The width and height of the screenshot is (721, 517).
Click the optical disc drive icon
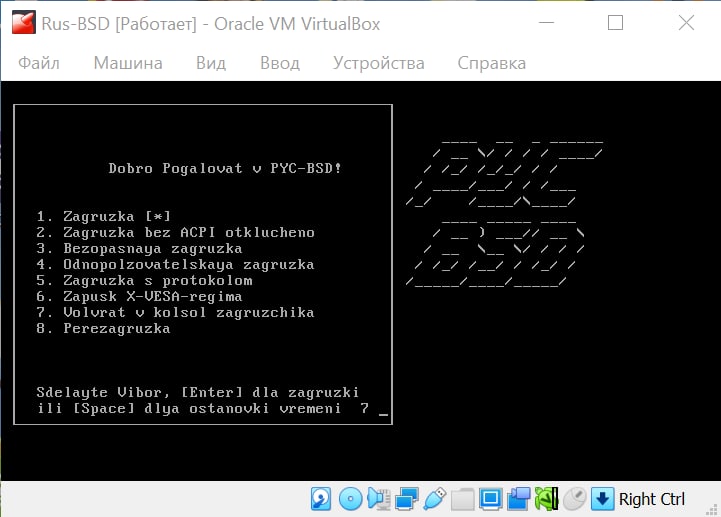(350, 499)
